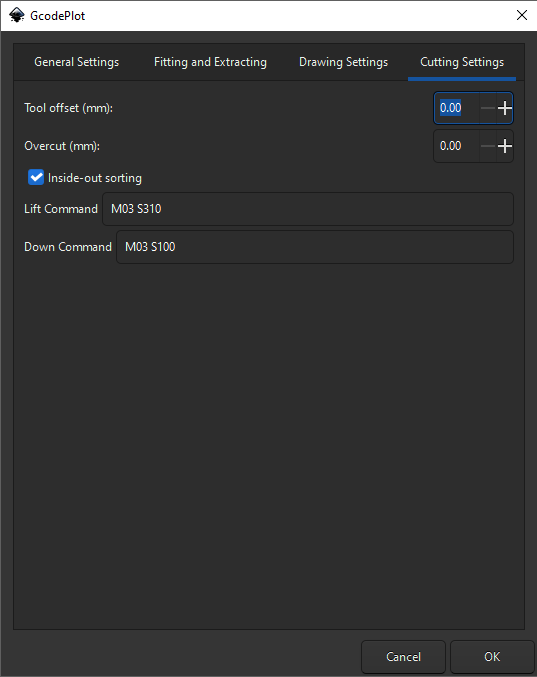Viewport: 537px width, 677px height.
Task: Click the Down Command text field
Action: [315, 247]
